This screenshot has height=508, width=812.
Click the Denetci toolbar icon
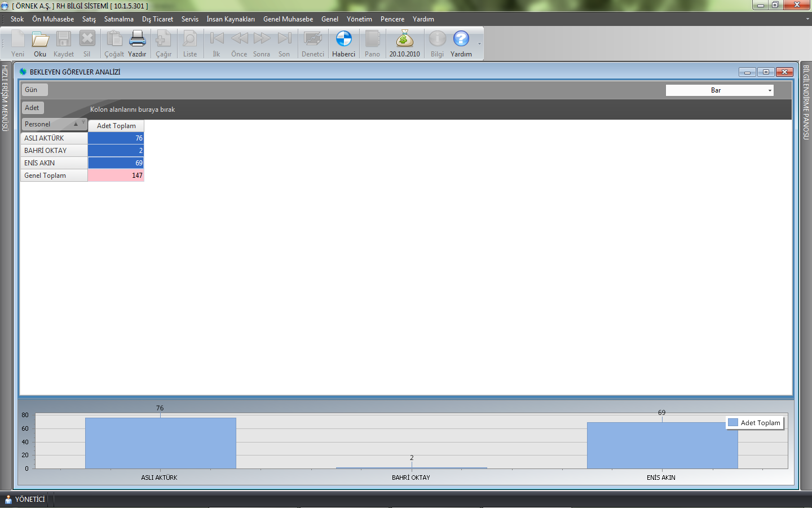[x=312, y=40]
